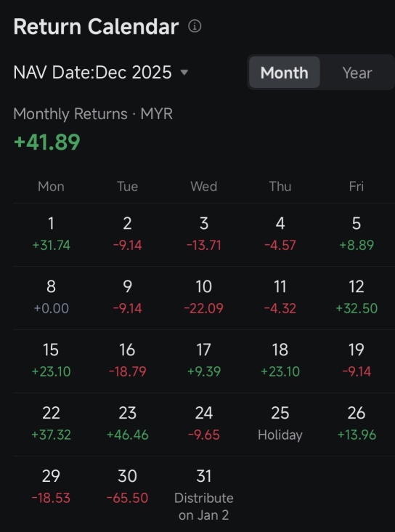
Task: Select December 3 with -13.71 return
Action: [204, 235]
